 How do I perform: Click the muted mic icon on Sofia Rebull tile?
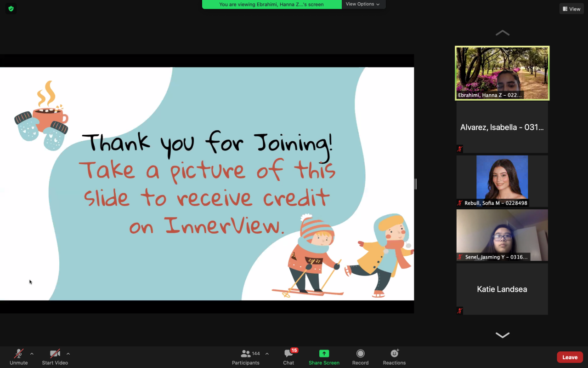tap(460, 203)
